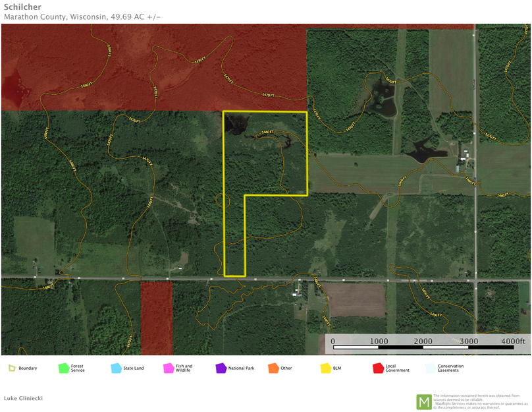Click the green MapRight M logo
Viewport: 532px width, 412px height.
pos(423,401)
